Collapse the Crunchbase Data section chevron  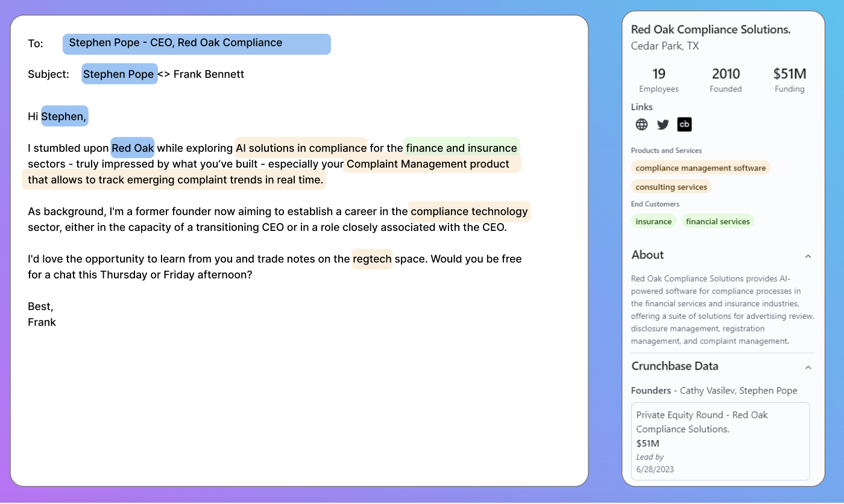(808, 367)
